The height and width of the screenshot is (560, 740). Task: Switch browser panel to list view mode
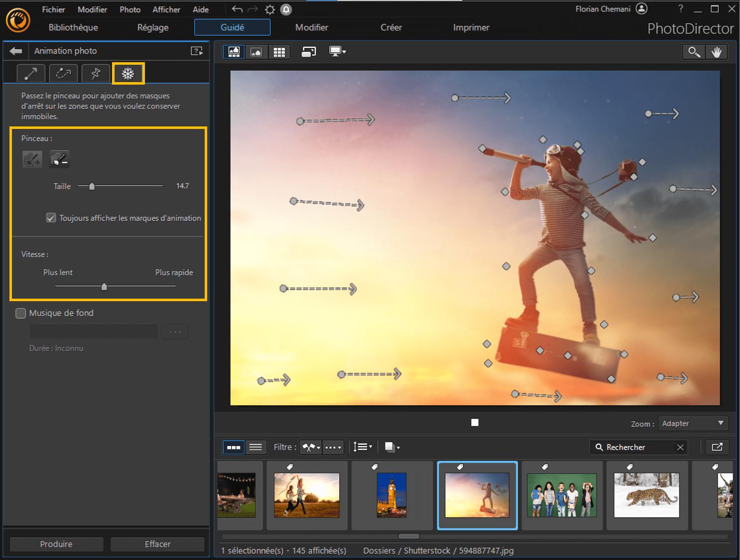256,447
